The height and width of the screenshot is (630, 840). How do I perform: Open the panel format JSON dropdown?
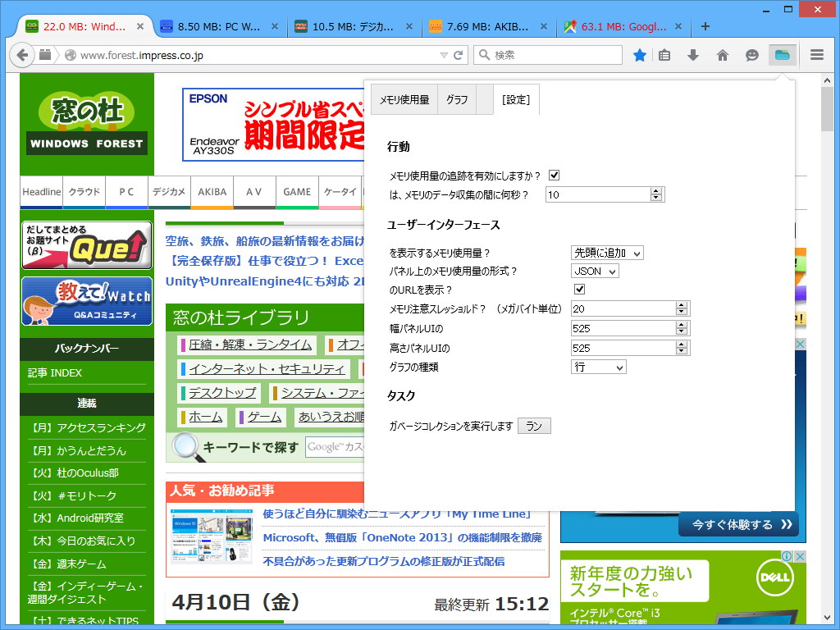[x=594, y=271]
